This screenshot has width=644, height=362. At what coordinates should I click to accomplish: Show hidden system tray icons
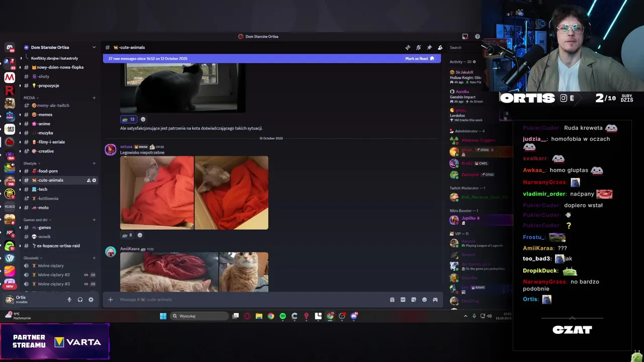pos(465,316)
